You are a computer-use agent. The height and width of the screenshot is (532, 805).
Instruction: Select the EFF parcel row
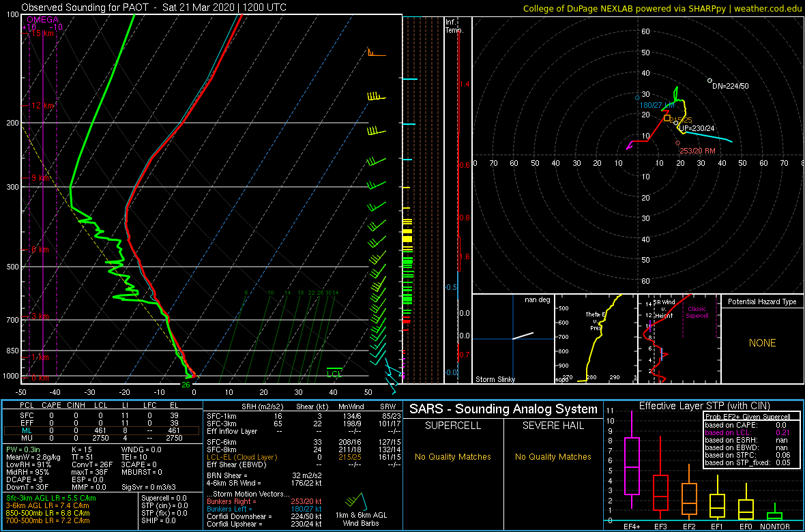point(103,424)
